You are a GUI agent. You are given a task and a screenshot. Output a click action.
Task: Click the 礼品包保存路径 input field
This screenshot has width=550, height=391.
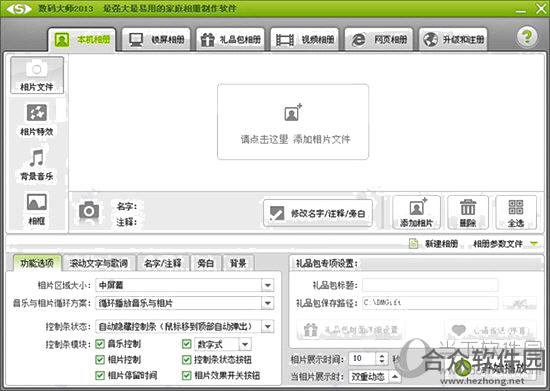[x=430, y=303]
